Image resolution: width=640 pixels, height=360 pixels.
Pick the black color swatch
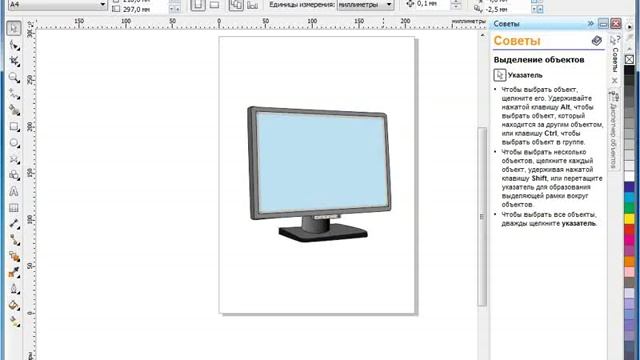point(629,70)
